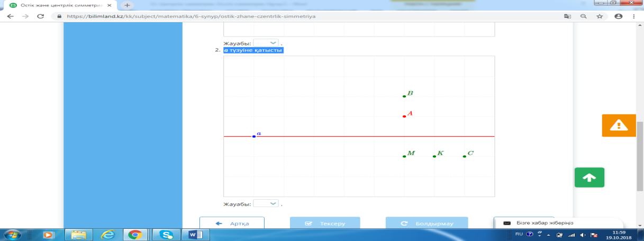Image resolution: width=644 pixels, height=241 pixels.
Task: Click the network signal tray icon
Action: (570, 234)
